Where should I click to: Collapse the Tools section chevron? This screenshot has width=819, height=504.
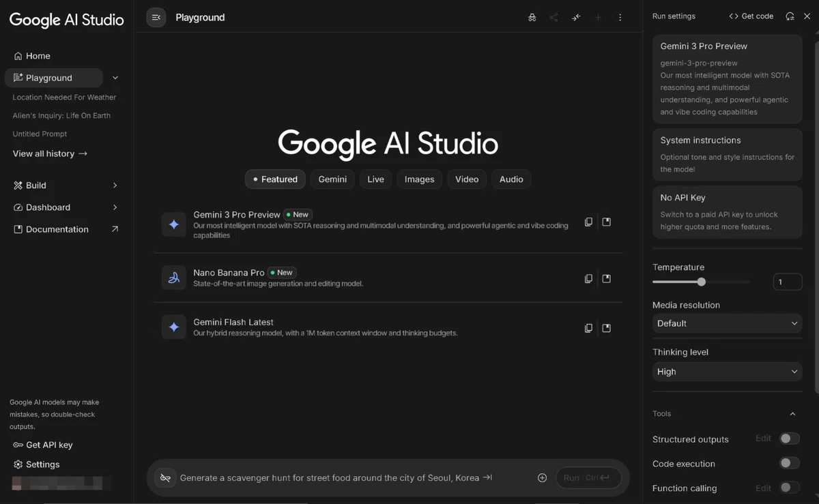[792, 414]
